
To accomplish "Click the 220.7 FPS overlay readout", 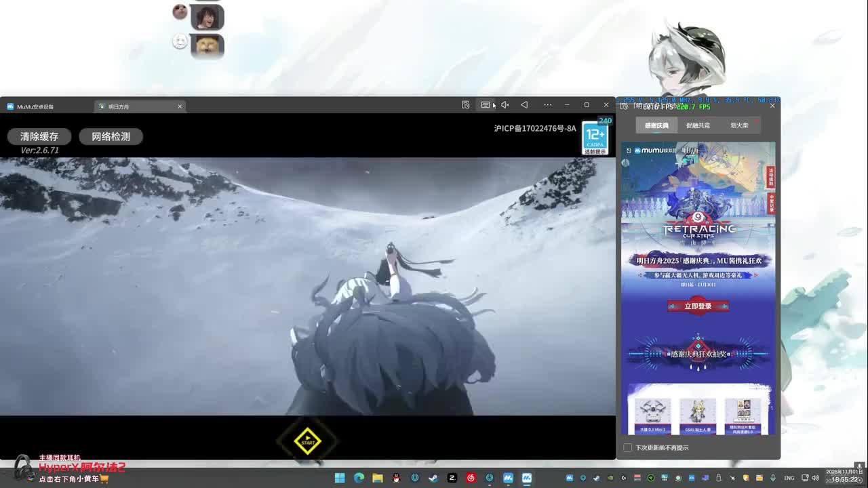I will 694,107.
